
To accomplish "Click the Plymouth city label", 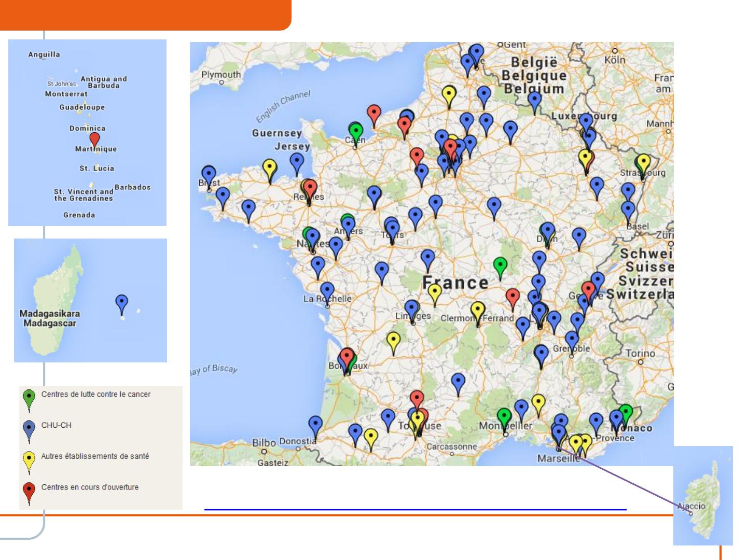I will [x=221, y=75].
